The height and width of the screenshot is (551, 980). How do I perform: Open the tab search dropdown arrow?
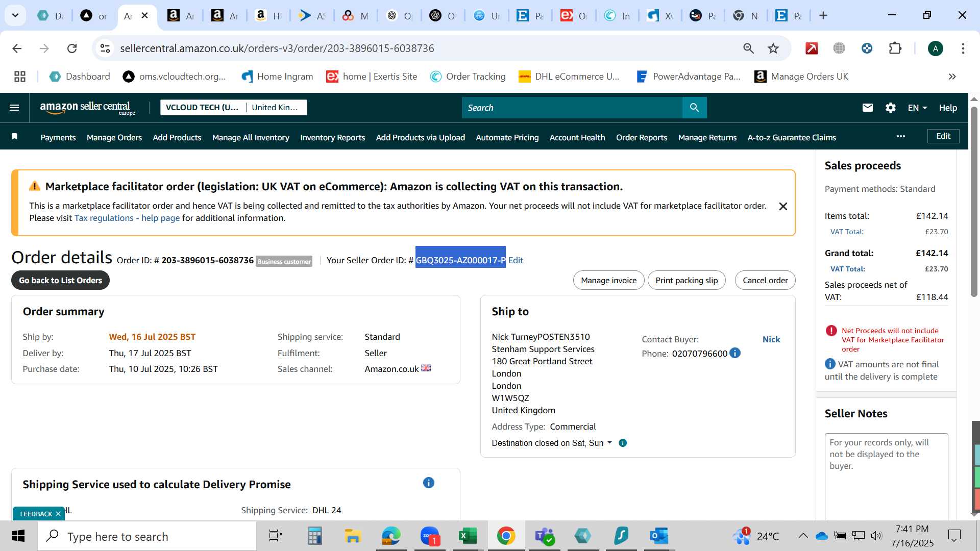pyautogui.click(x=15, y=15)
